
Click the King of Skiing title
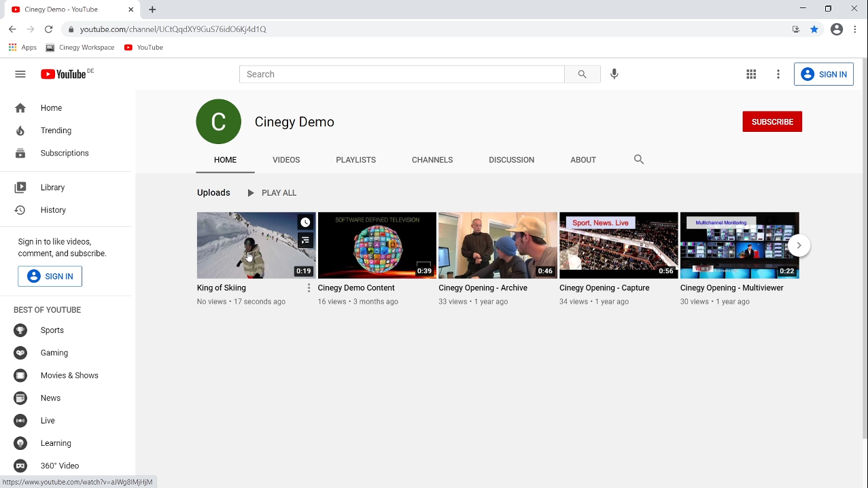click(222, 288)
